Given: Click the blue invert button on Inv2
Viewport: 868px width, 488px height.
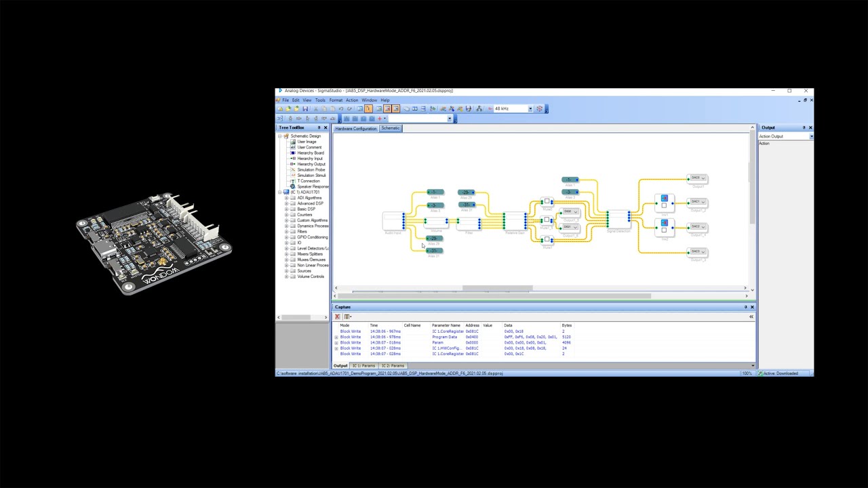Looking at the screenshot, I should [x=664, y=223].
